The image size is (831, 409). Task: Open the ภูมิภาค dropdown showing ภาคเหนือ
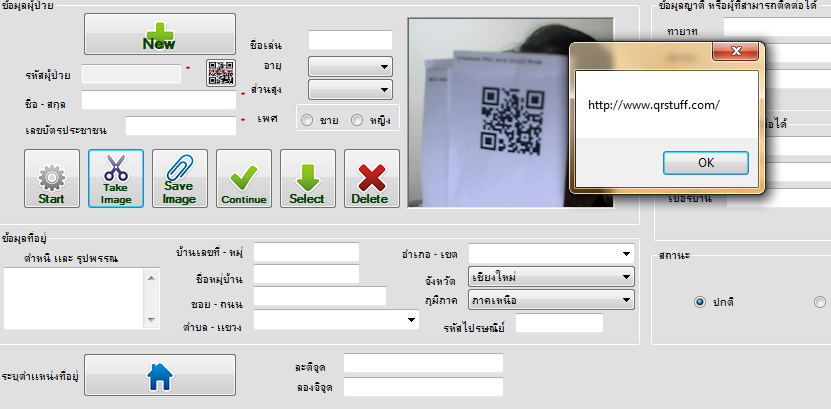click(551, 300)
